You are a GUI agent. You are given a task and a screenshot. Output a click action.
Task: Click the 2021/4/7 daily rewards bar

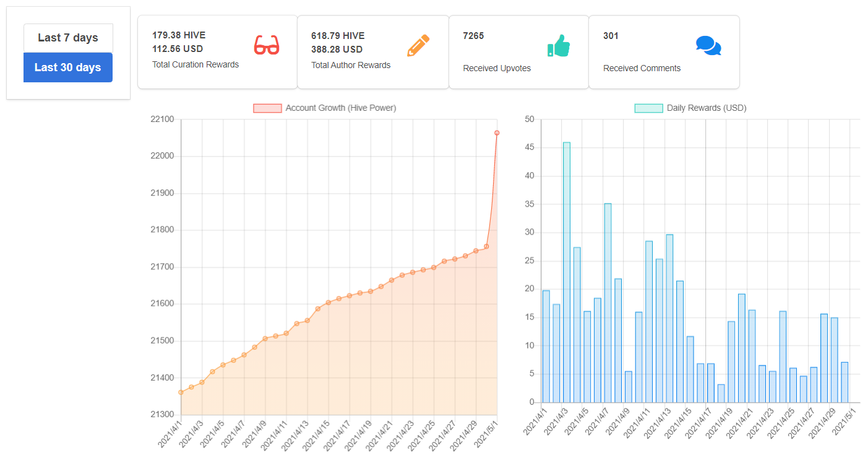(608, 303)
